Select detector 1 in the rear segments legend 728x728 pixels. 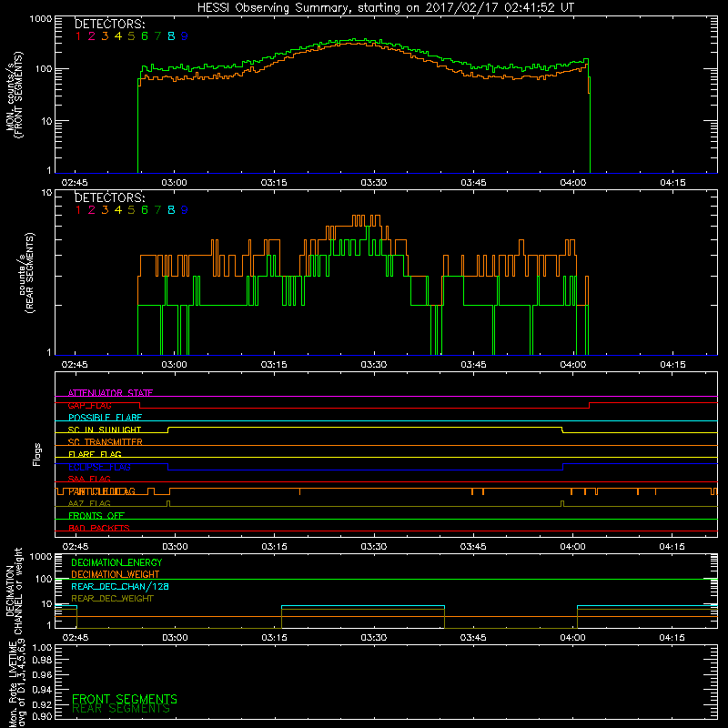click(x=78, y=210)
